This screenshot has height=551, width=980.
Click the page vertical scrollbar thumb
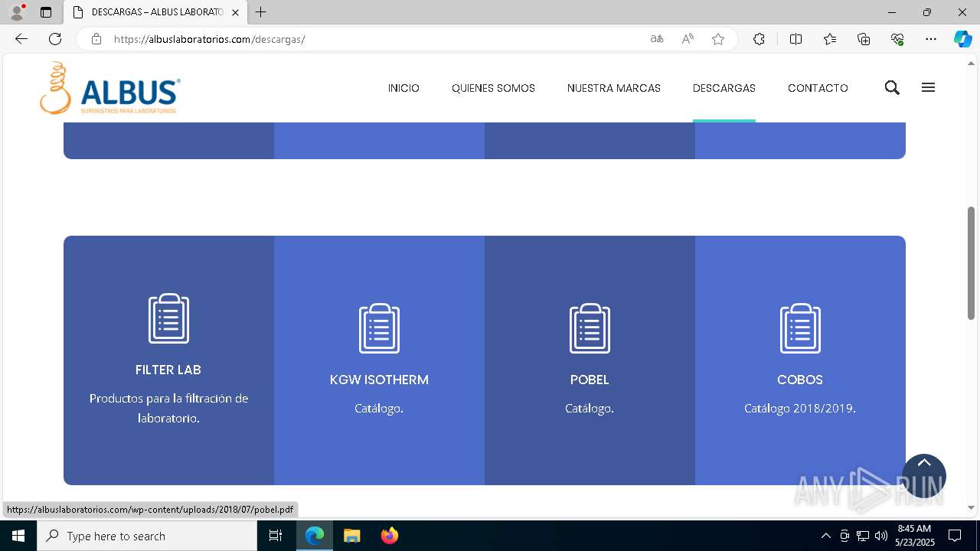click(971, 262)
